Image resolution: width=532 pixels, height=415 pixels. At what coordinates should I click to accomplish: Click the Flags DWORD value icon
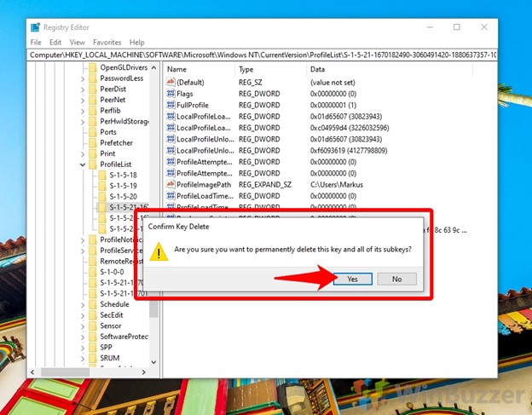click(171, 93)
